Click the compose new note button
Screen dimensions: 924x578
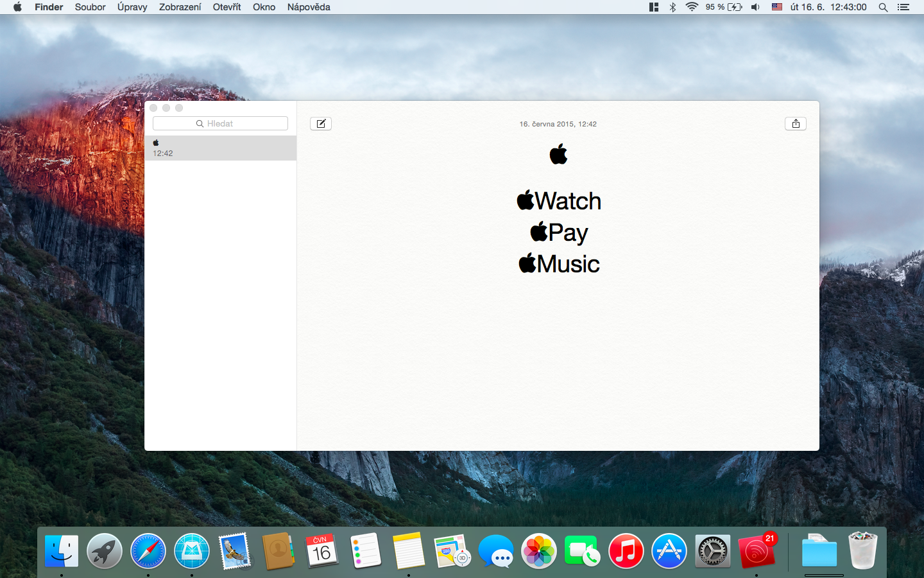pyautogui.click(x=321, y=124)
